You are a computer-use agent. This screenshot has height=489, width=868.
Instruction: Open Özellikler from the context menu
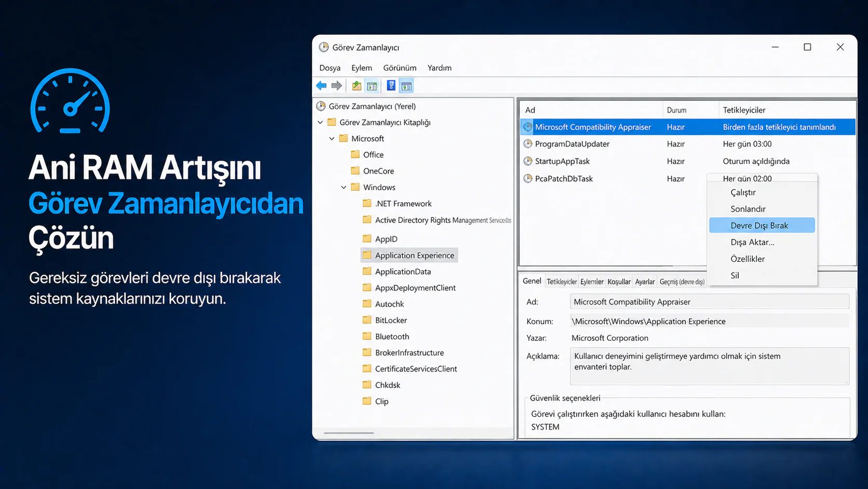762,259
